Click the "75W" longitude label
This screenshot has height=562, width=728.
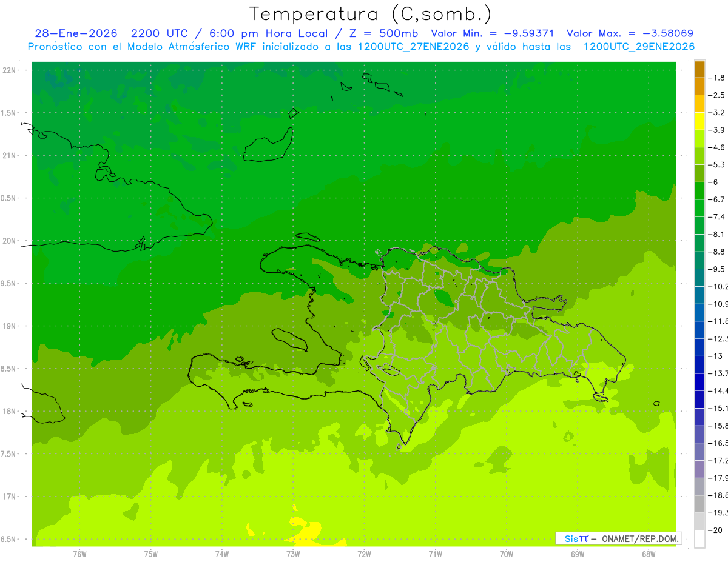151,554
